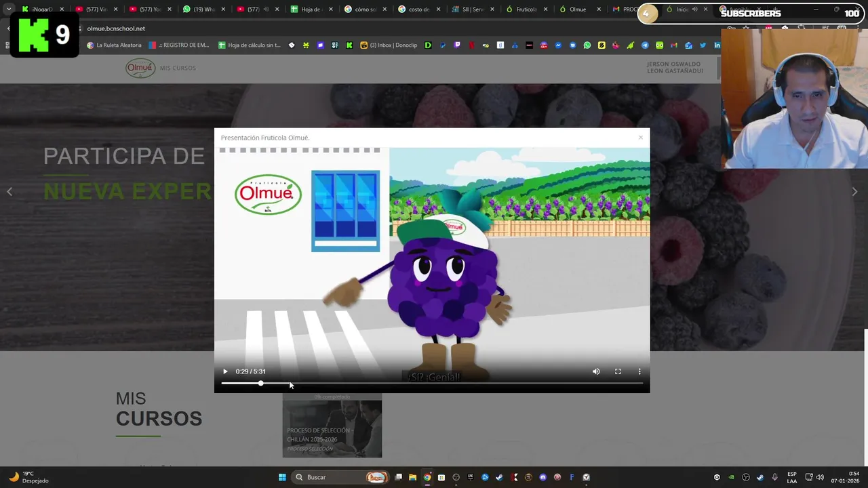Switch to the (19) WhatsApp tab

203,9
